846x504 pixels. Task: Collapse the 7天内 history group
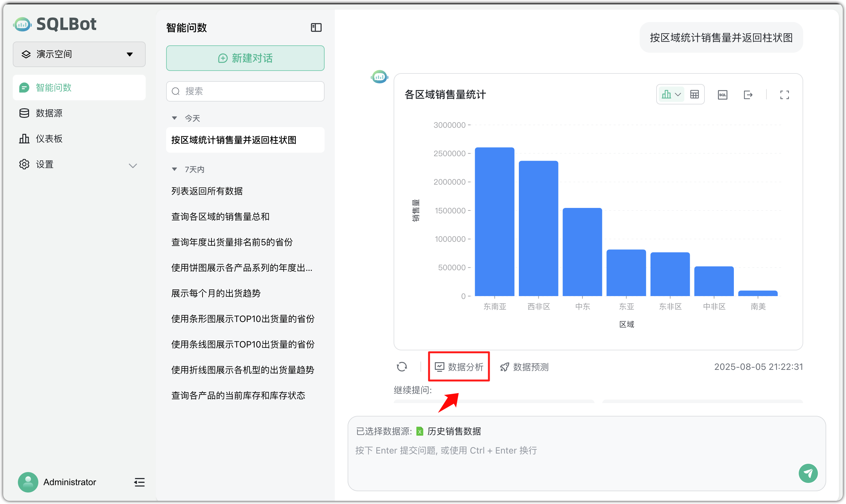pos(174,169)
